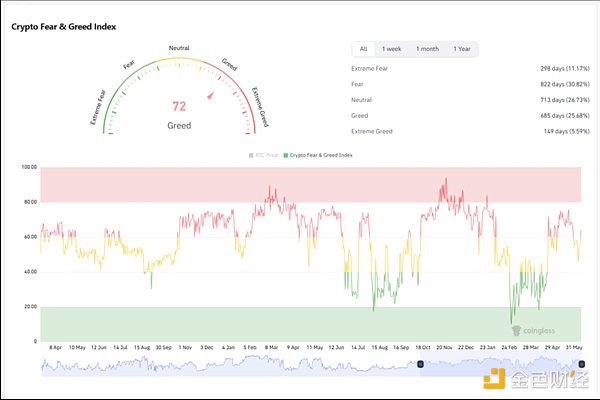Click the right handle of range slider

(x=581, y=364)
